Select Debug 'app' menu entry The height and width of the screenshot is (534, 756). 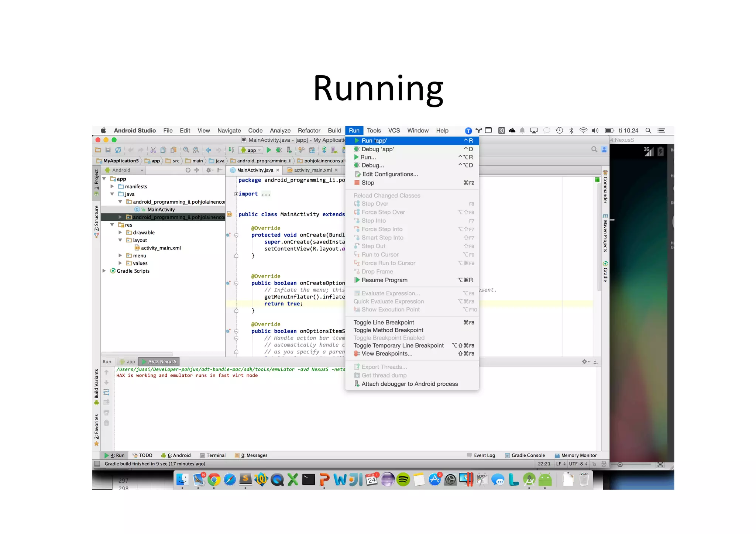click(x=412, y=149)
